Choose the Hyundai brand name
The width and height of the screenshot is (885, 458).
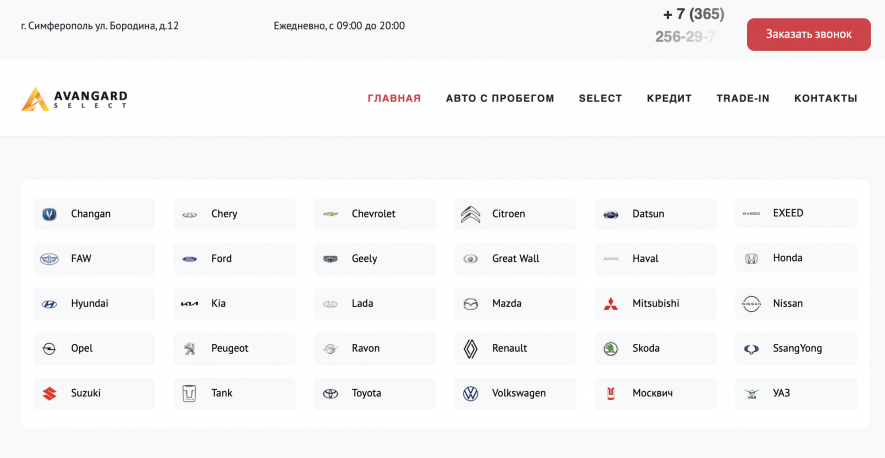pyautogui.click(x=90, y=303)
